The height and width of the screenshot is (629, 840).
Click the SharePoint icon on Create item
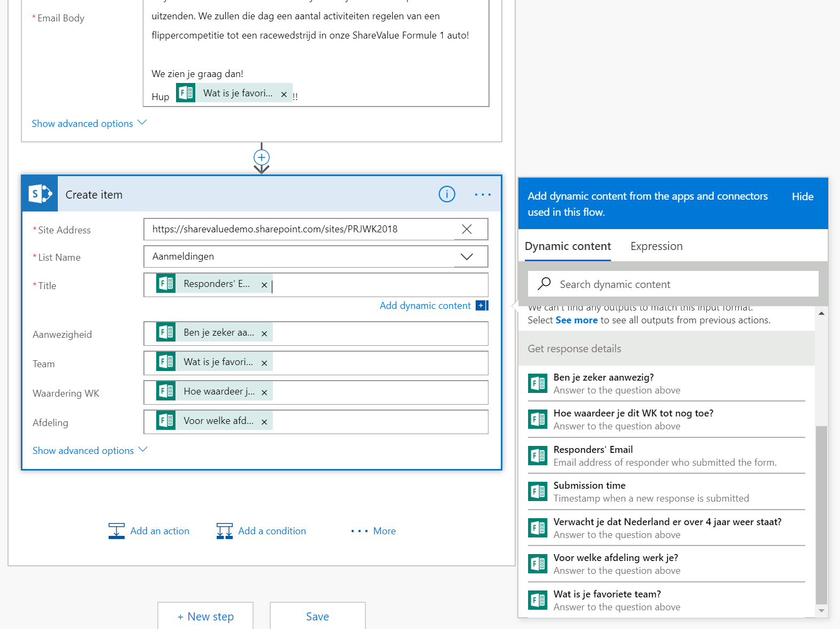coord(40,194)
